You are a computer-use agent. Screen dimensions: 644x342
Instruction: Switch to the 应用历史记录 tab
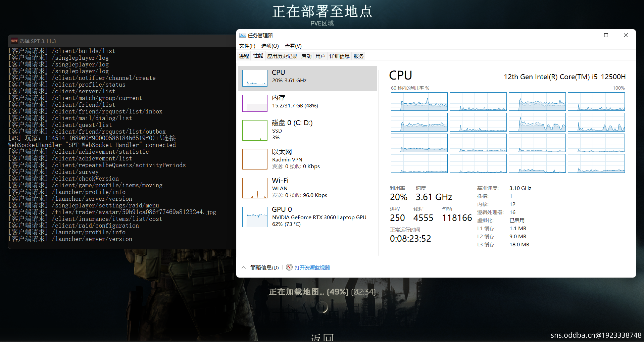tap(282, 56)
